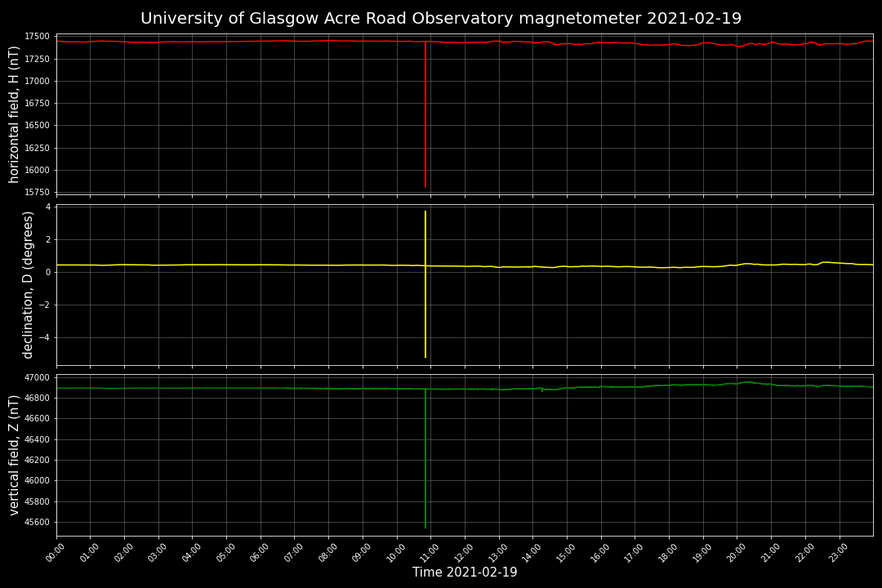Click the 17500 tick on the H axis
This screenshot has height=588, width=882.
click(x=37, y=37)
